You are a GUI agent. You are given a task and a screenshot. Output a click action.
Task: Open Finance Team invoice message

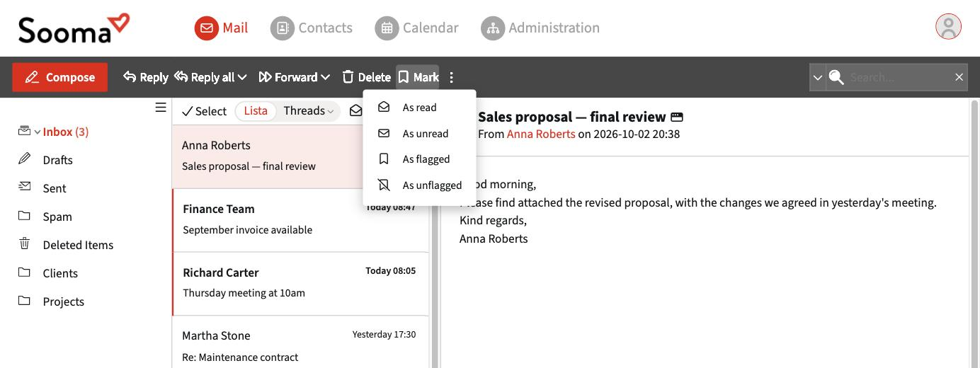(300, 220)
